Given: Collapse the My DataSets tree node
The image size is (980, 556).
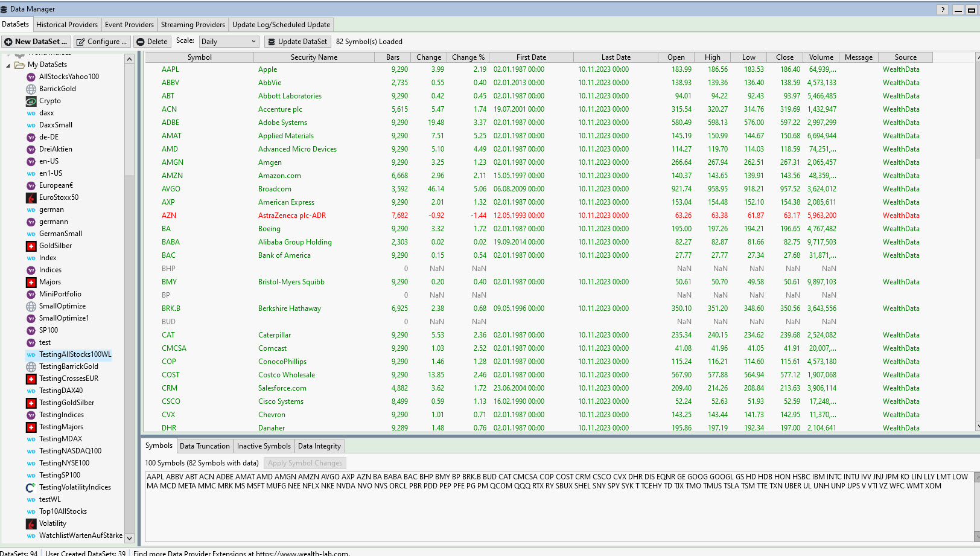Looking at the screenshot, I should 8,65.
